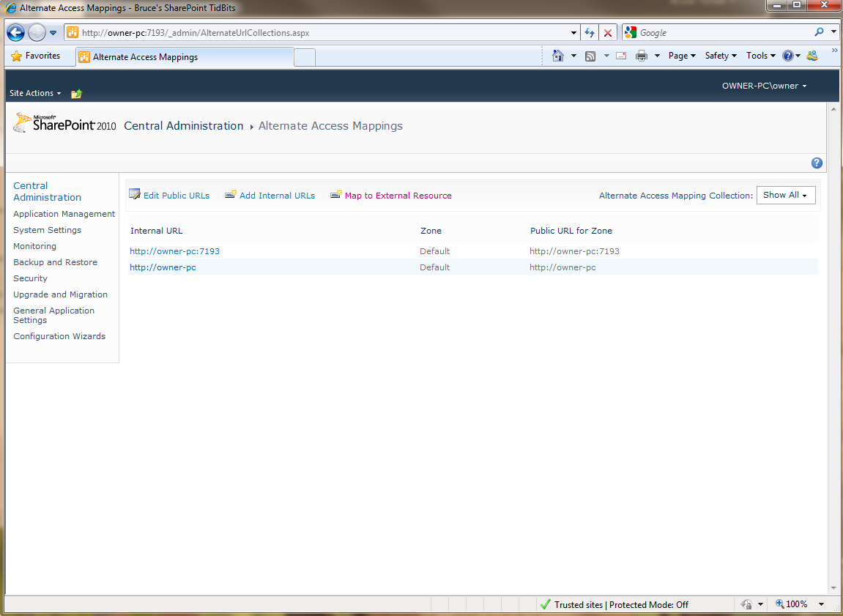The image size is (843, 616).
Task: Click Add Internal URLs icon
Action: [230, 194]
